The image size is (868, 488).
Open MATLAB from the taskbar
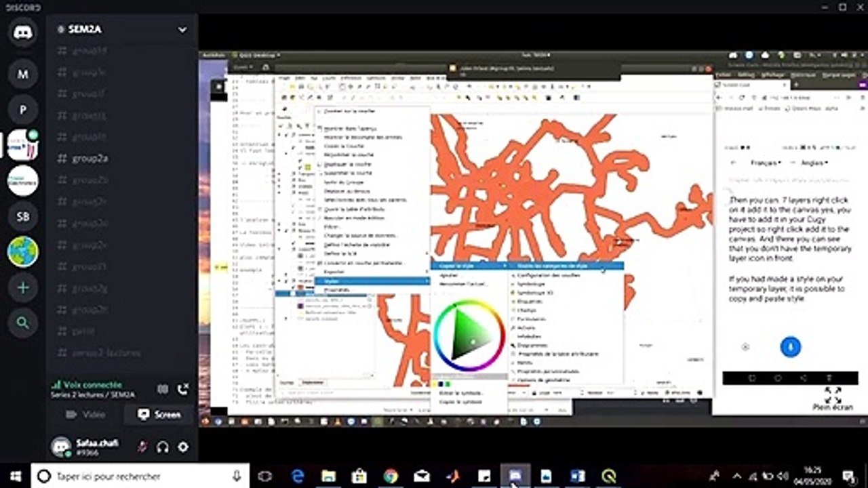[x=453, y=476]
